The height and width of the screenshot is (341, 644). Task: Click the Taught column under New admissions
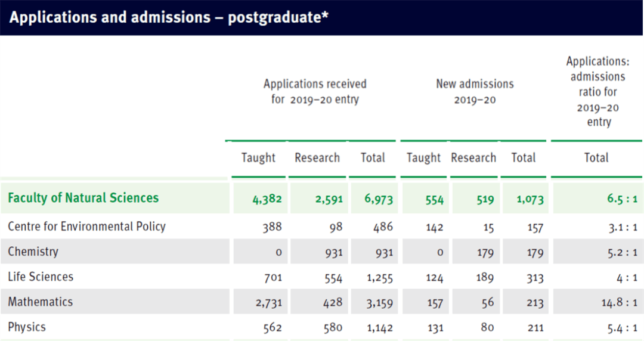tap(423, 158)
